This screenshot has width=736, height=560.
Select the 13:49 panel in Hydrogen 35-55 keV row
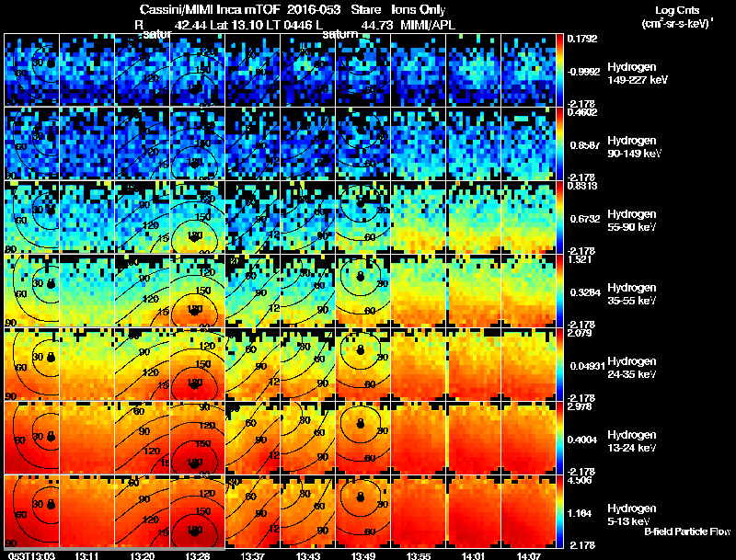point(363,291)
